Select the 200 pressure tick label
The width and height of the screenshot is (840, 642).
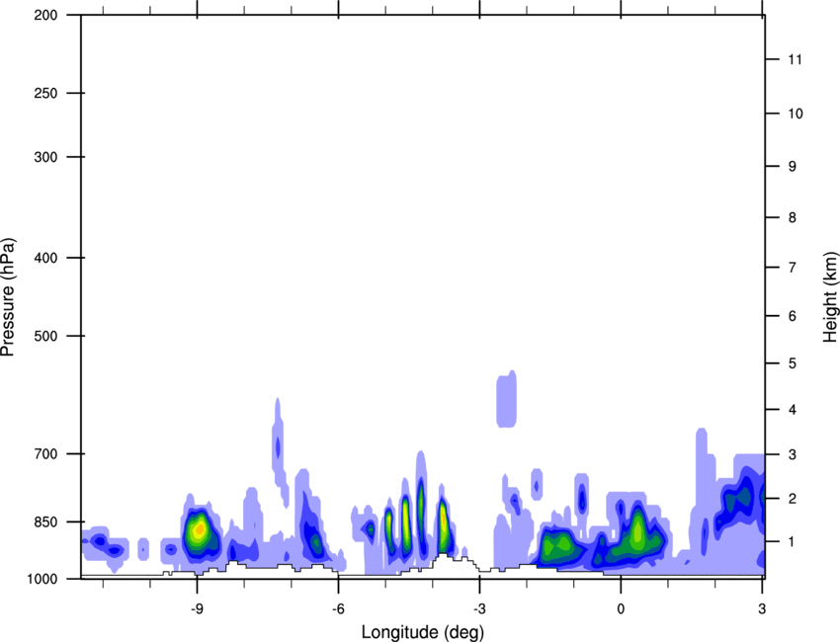tap(45, 15)
